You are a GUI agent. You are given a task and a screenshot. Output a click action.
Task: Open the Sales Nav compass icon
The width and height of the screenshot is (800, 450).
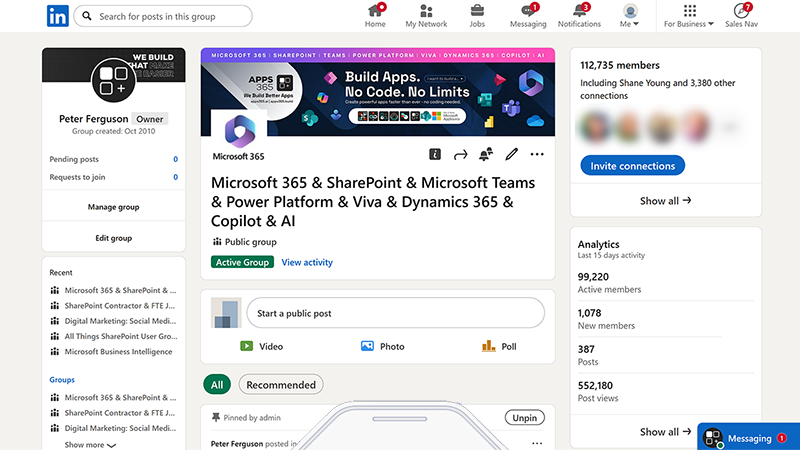point(741,16)
